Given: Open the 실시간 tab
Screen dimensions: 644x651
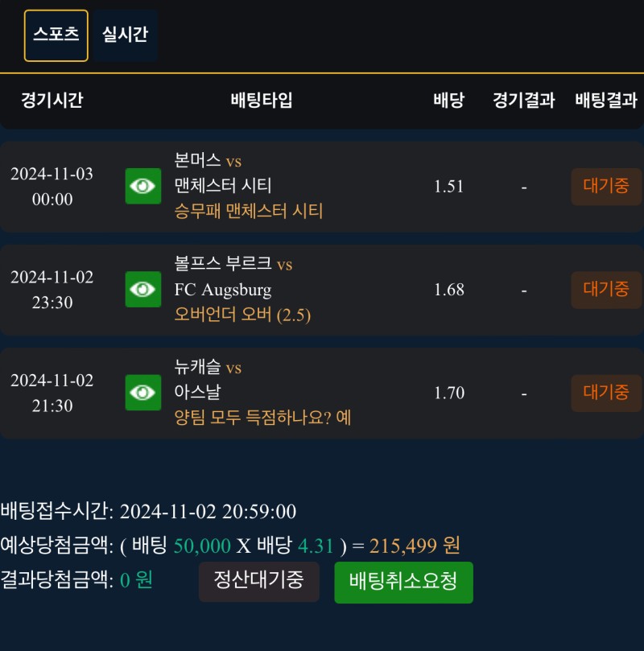Looking at the screenshot, I should [125, 35].
